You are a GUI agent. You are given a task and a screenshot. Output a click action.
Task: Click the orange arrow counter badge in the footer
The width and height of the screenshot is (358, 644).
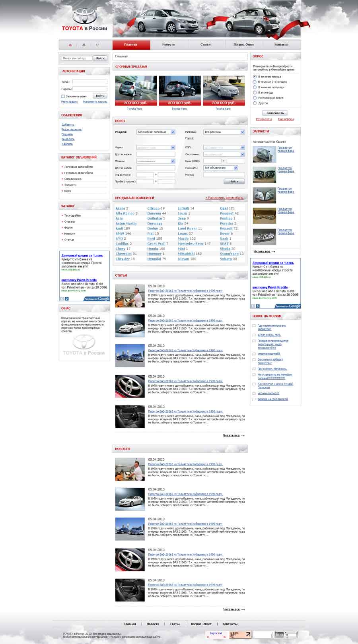coord(240,635)
